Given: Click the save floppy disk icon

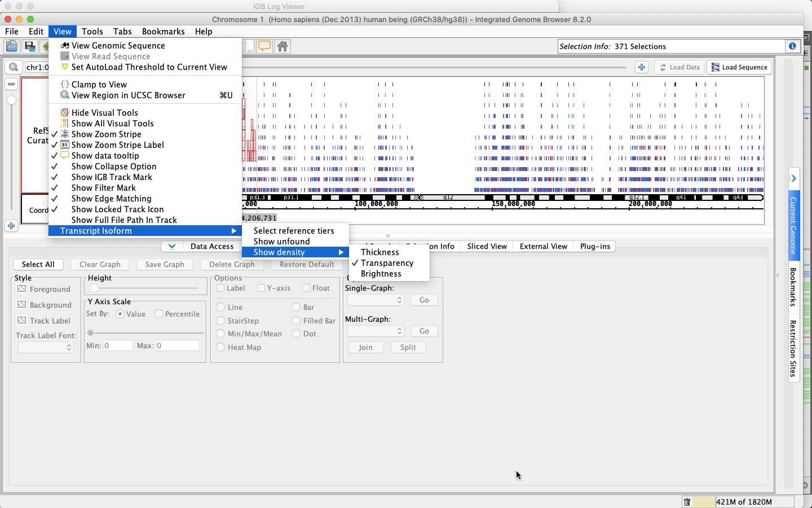Looking at the screenshot, I should click(x=30, y=46).
